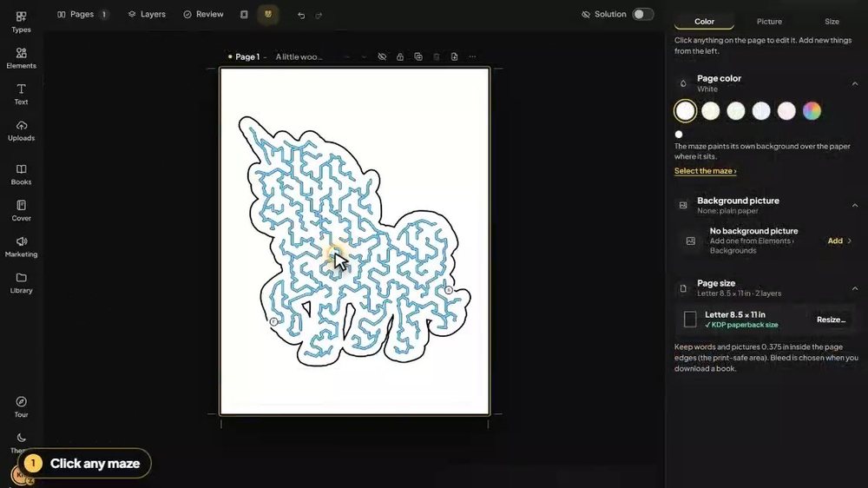This screenshot has width=868, height=488.
Task: Click the page view icon after Review
Action: 244,15
